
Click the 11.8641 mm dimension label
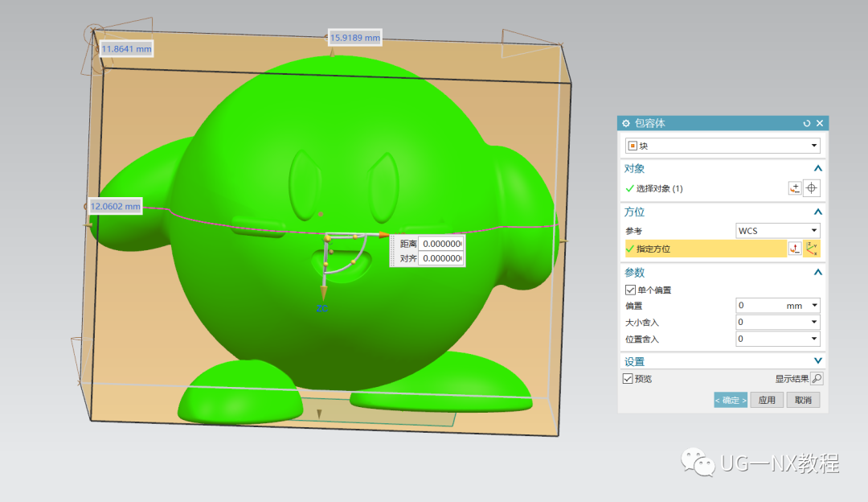point(126,49)
